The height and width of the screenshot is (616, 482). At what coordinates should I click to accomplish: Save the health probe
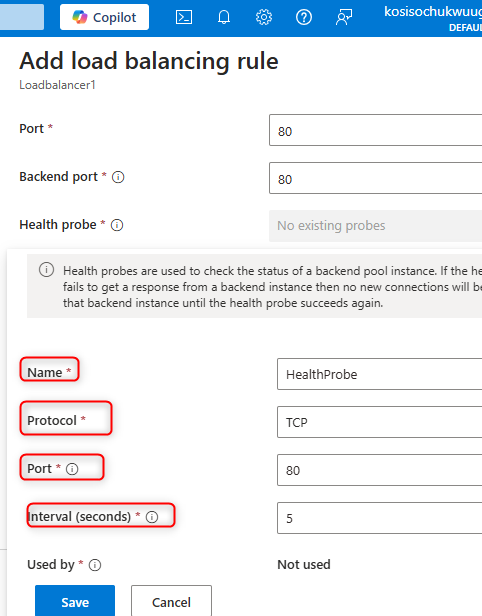(75, 601)
